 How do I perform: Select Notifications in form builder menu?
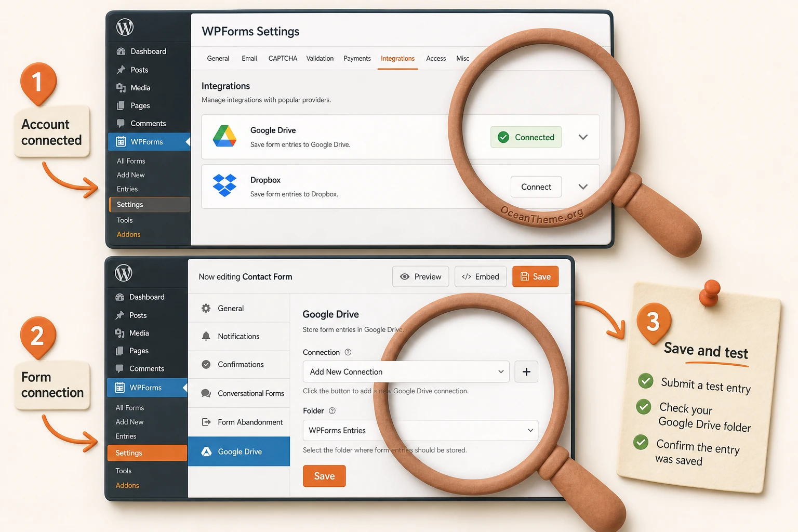pos(239,336)
